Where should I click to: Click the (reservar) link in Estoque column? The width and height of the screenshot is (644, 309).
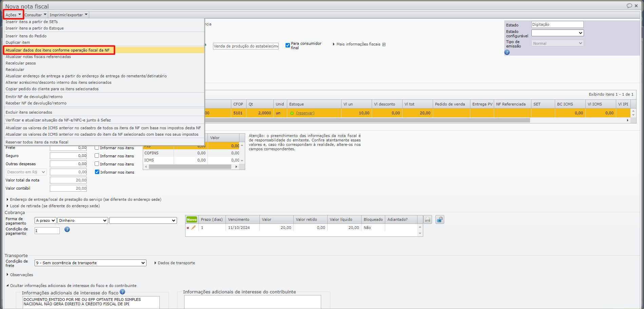(x=305, y=113)
